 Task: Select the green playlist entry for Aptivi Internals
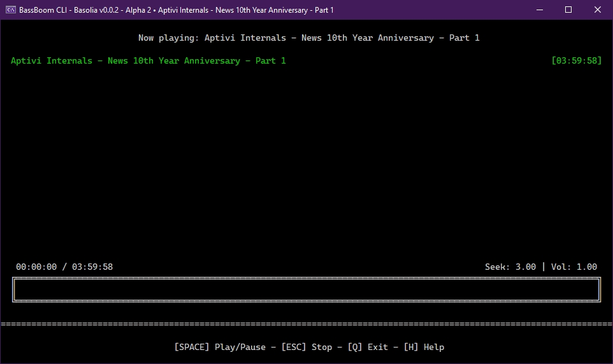click(x=148, y=60)
